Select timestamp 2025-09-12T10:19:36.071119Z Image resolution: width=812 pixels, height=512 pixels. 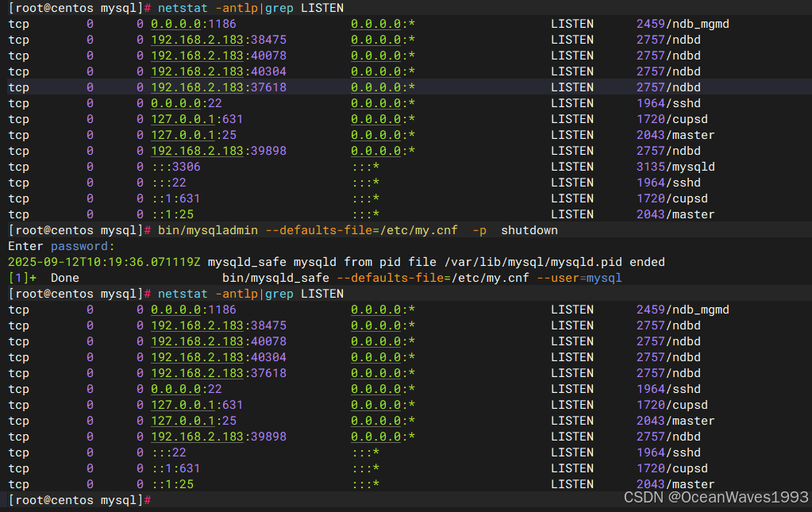[104, 262]
